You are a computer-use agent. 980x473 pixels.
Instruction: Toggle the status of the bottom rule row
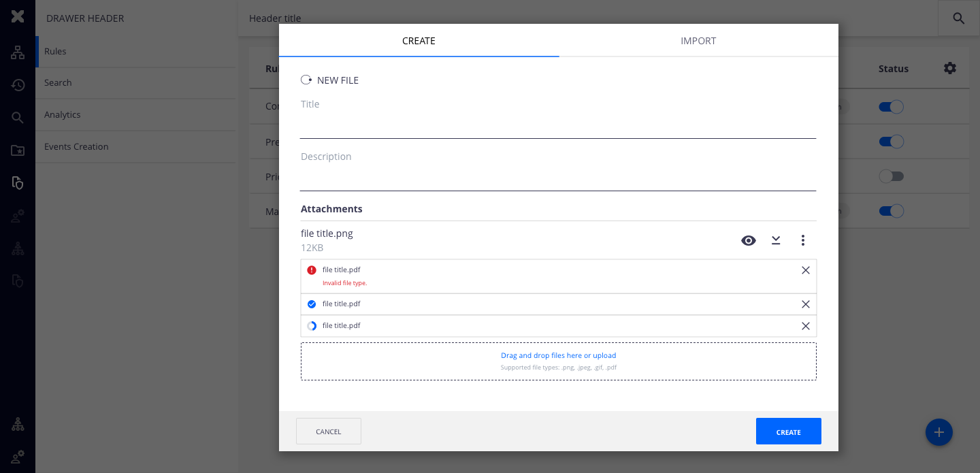(x=891, y=210)
